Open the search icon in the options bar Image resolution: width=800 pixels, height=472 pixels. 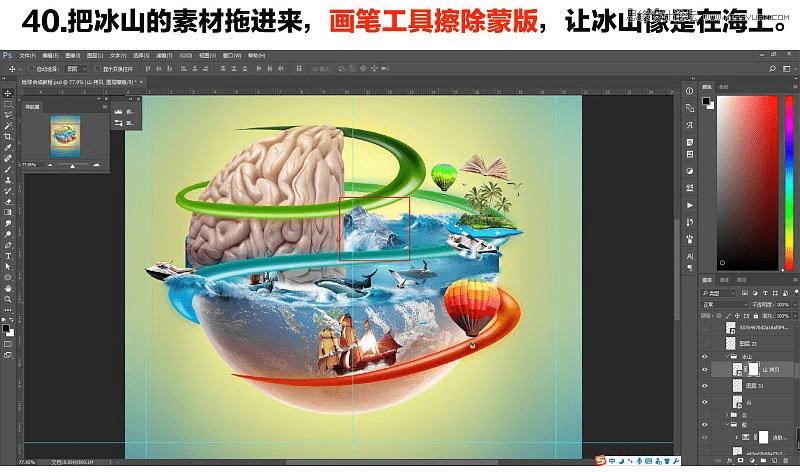click(772, 68)
